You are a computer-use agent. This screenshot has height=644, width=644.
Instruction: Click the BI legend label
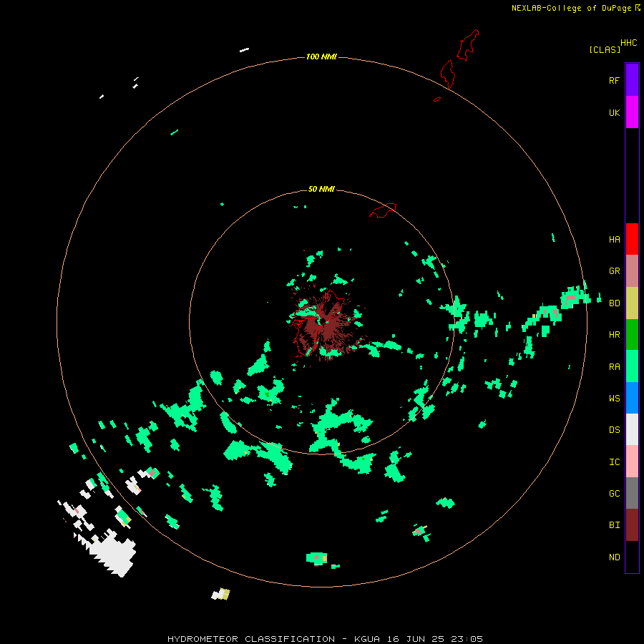[614, 525]
